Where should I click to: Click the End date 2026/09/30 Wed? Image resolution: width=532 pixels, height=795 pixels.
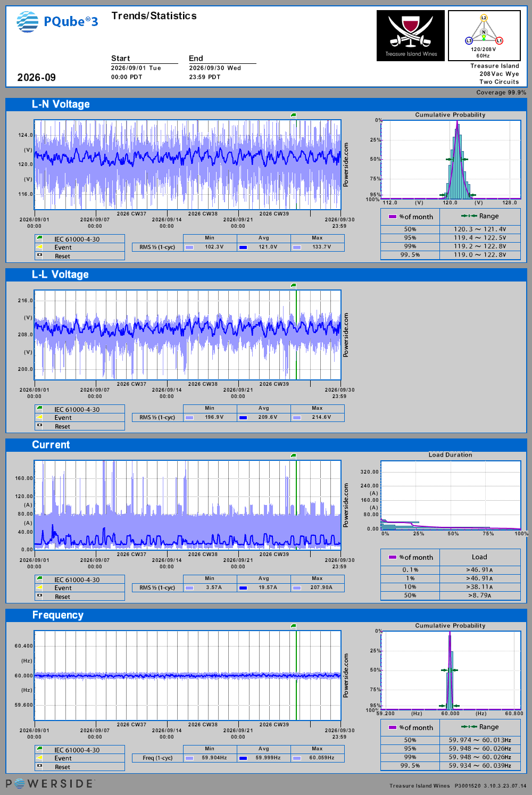coord(215,68)
